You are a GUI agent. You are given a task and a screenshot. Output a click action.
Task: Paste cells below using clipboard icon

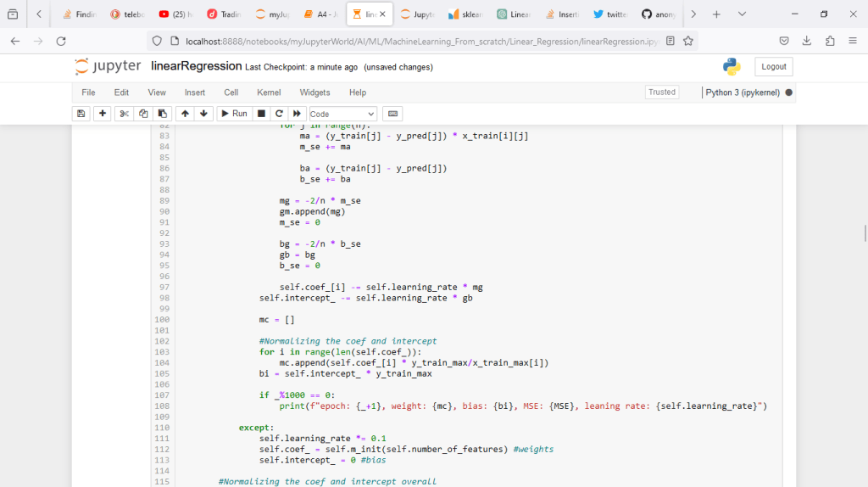[163, 114]
